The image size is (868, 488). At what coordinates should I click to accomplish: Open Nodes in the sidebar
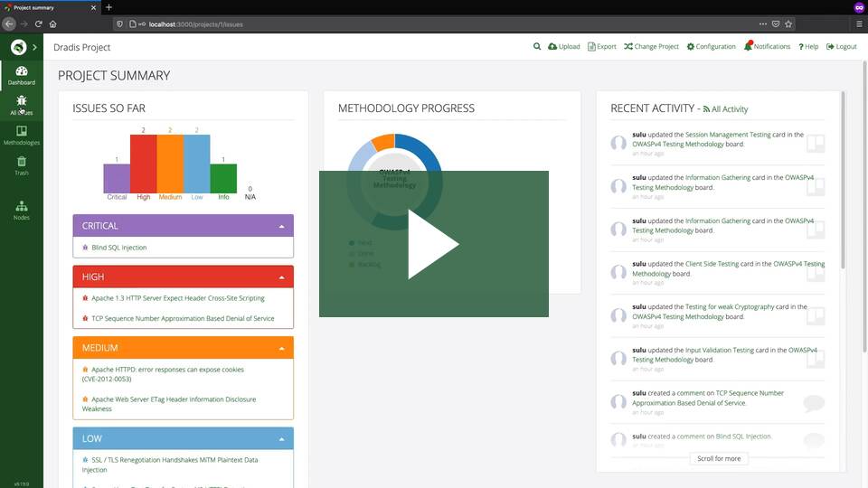(22, 211)
